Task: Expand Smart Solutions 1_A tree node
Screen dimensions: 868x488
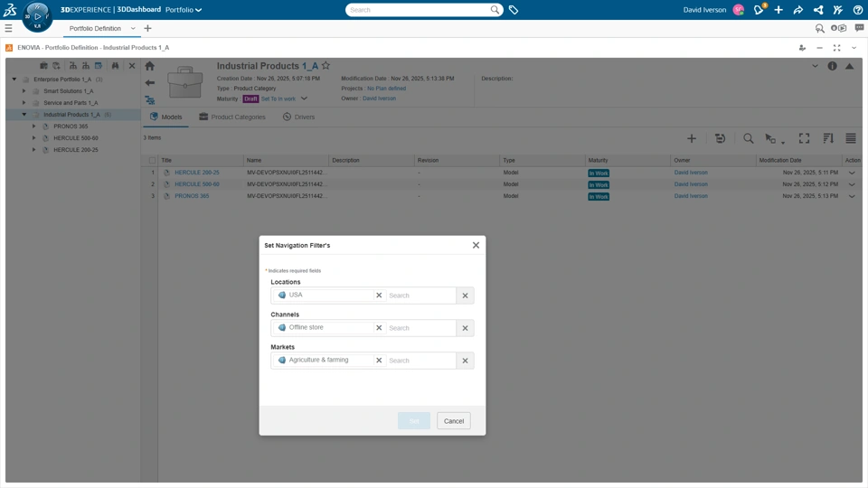Action: tap(24, 90)
